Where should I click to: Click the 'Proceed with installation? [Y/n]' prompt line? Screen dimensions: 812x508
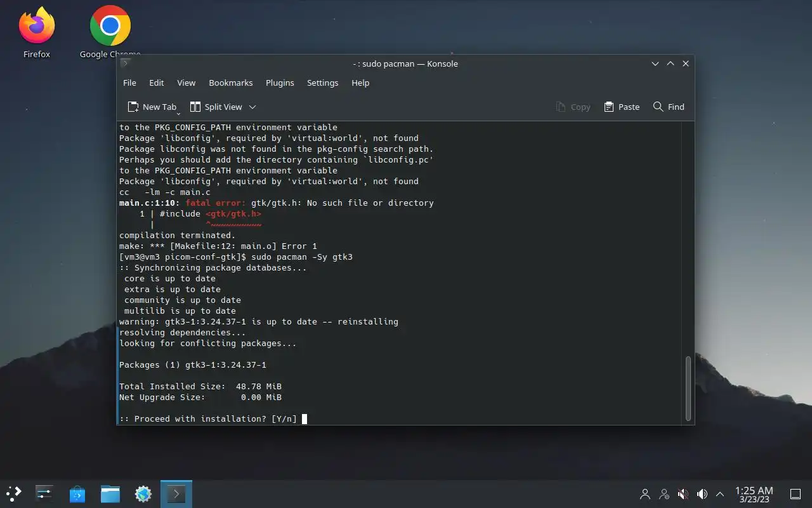(x=208, y=418)
